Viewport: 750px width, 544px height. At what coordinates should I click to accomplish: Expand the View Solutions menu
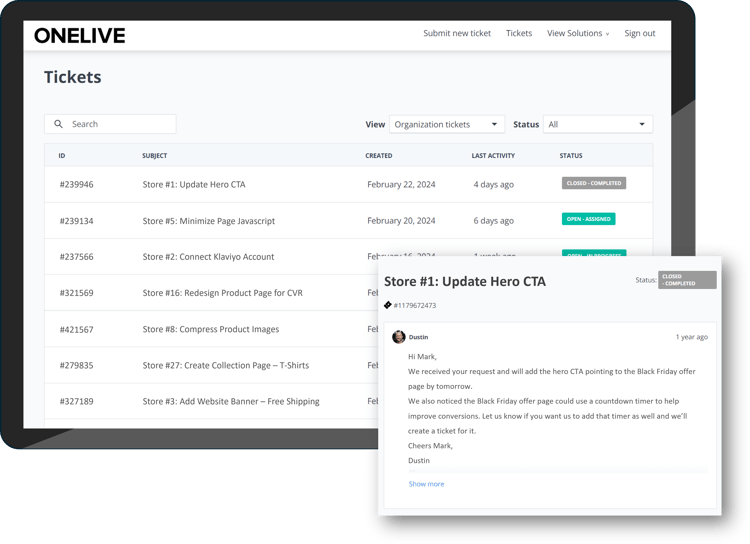coord(578,33)
